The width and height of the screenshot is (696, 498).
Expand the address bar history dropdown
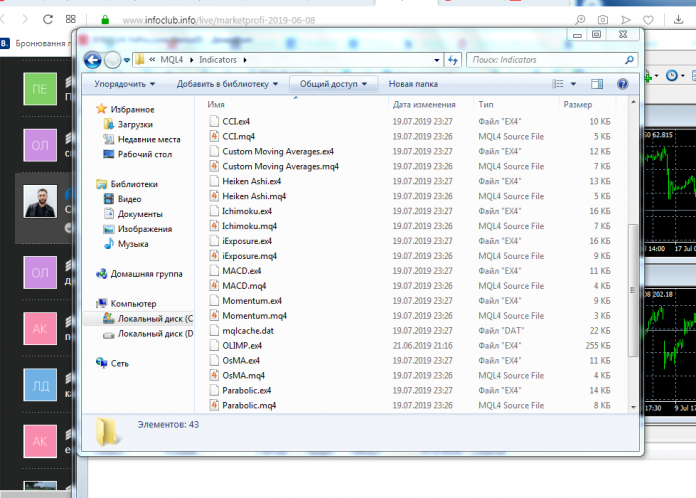[x=437, y=60]
